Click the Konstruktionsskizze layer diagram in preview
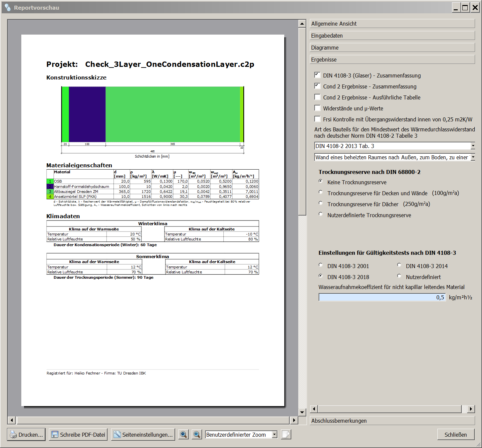 click(x=153, y=114)
